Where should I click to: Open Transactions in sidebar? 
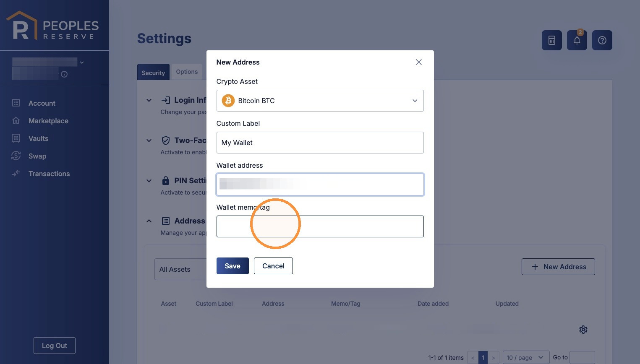[49, 174]
